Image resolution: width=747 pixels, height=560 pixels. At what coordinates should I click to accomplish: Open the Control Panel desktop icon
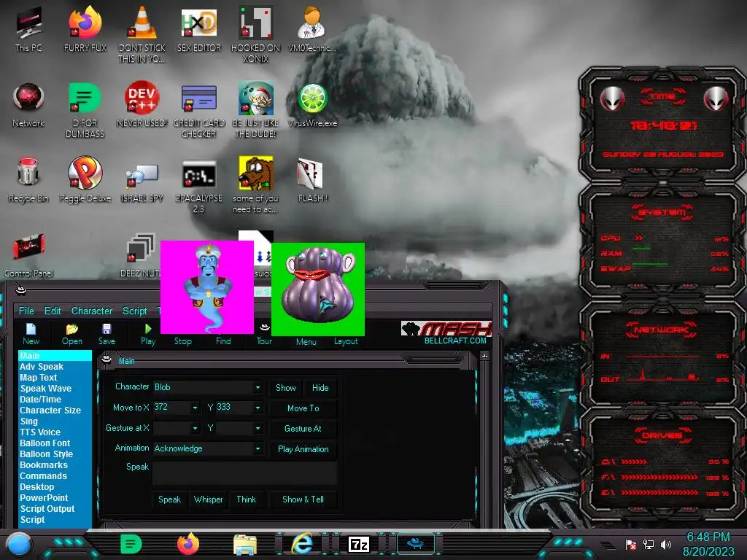(28, 254)
